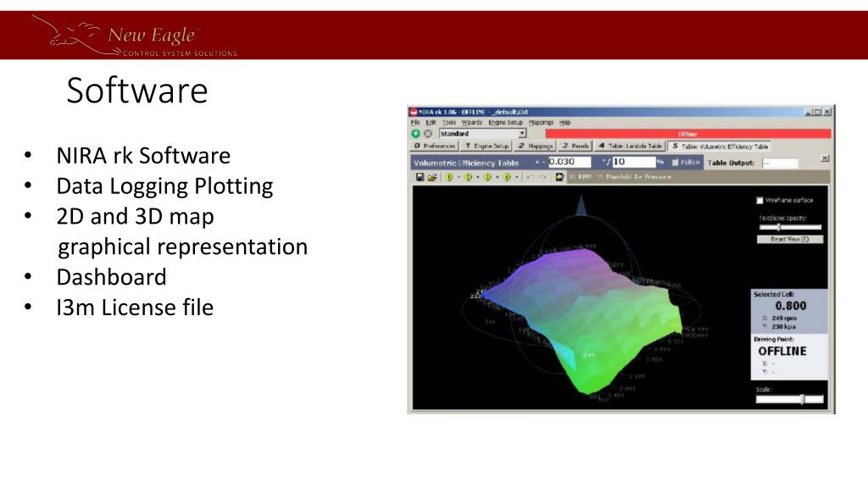The height and width of the screenshot is (488, 868).
Task: Click the 3D view toggle icon
Action: coord(559,177)
